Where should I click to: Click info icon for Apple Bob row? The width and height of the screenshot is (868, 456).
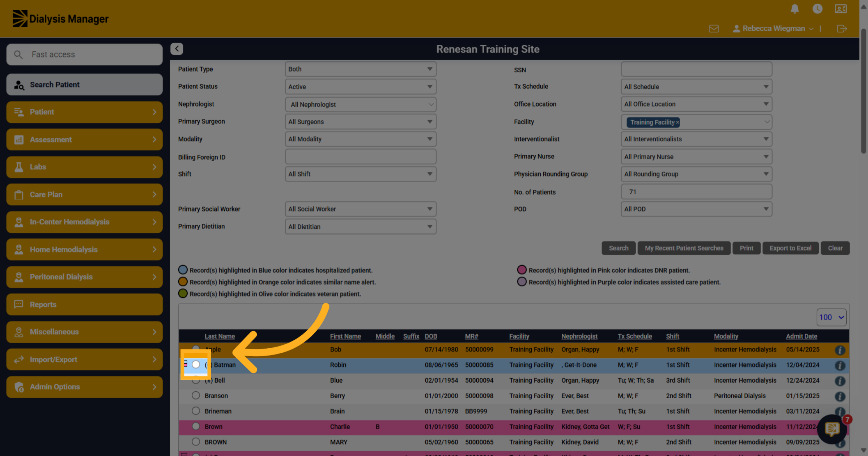tap(840, 350)
